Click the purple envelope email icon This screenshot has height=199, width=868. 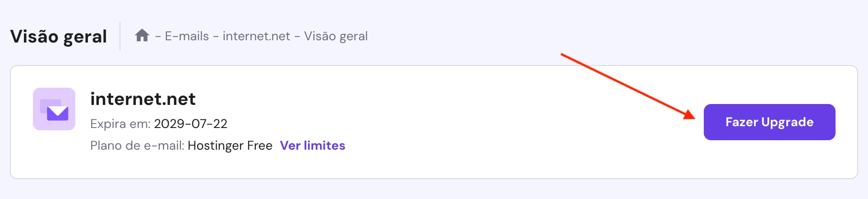tap(54, 109)
